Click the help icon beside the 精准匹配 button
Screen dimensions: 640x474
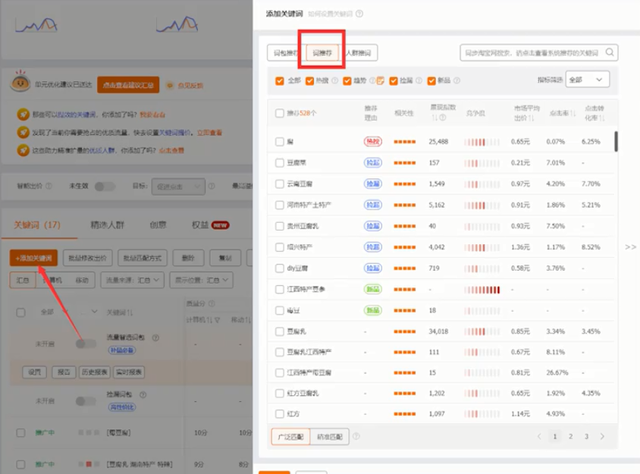356,436
